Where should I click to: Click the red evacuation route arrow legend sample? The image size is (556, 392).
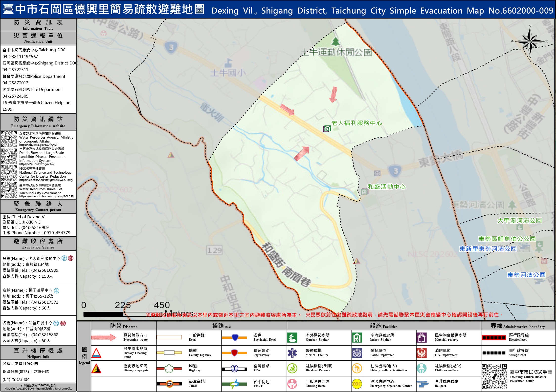104,337
